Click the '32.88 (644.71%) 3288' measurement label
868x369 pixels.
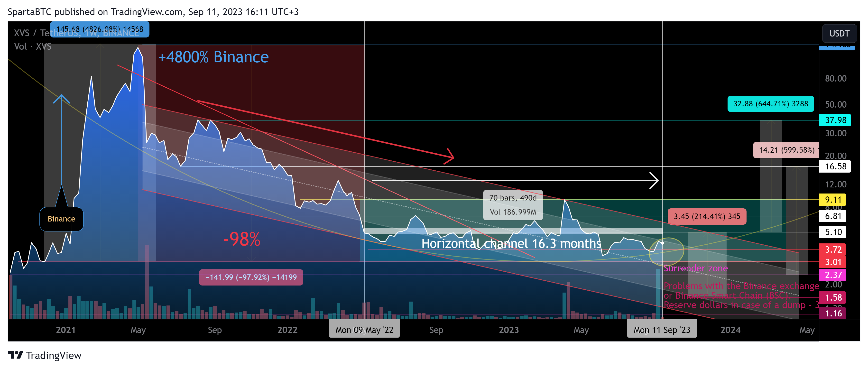point(771,104)
